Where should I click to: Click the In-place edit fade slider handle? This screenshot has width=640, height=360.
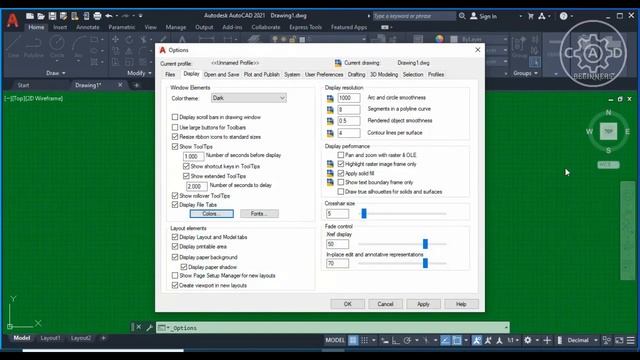(425, 263)
